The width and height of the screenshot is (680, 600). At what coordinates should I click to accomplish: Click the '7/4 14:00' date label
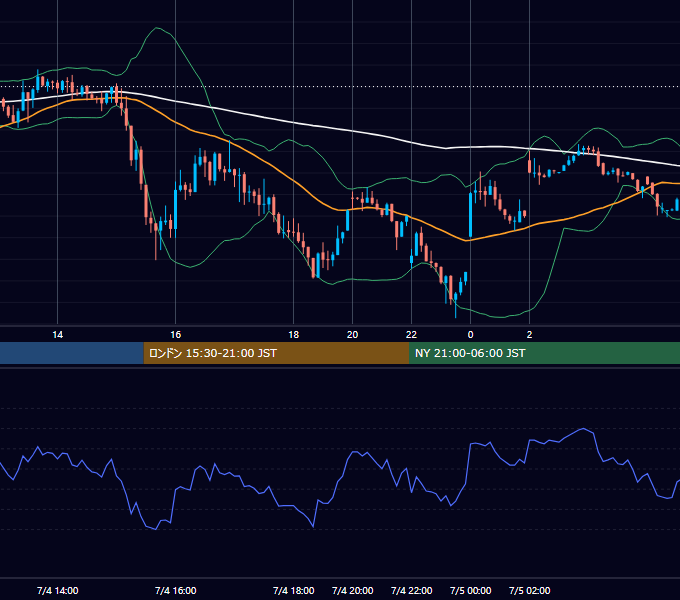coord(58,590)
